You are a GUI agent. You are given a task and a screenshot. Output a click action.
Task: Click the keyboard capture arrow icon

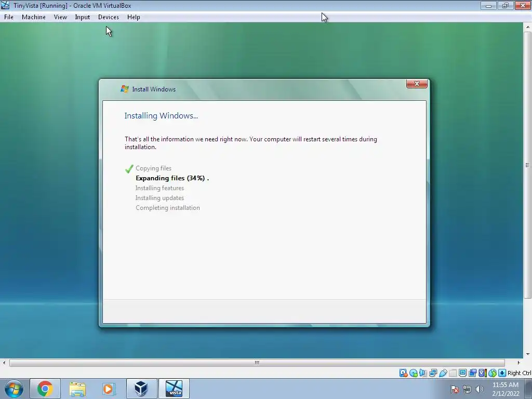tap(502, 373)
